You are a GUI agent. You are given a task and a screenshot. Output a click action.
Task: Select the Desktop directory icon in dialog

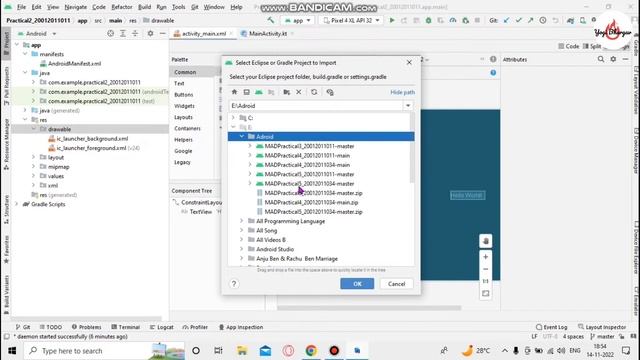point(247,92)
